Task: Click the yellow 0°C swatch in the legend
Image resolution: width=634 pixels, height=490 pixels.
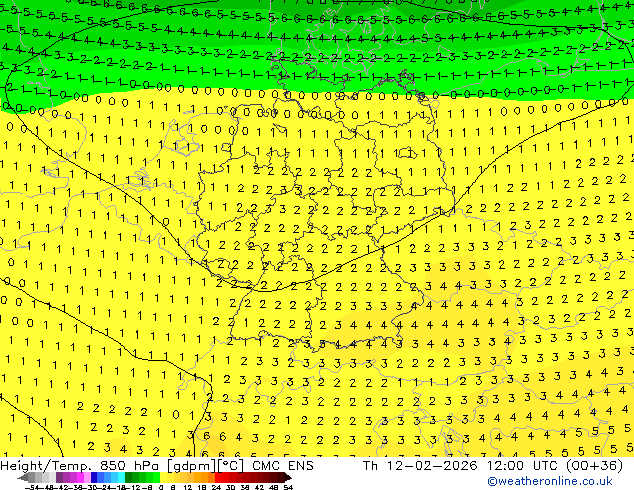Action: [x=163, y=477]
